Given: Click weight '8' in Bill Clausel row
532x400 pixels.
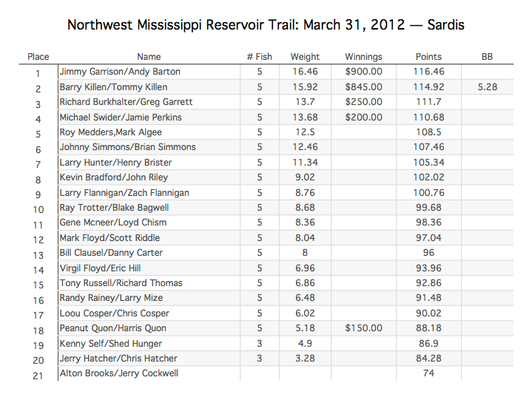Looking at the screenshot, I should coord(305,253).
